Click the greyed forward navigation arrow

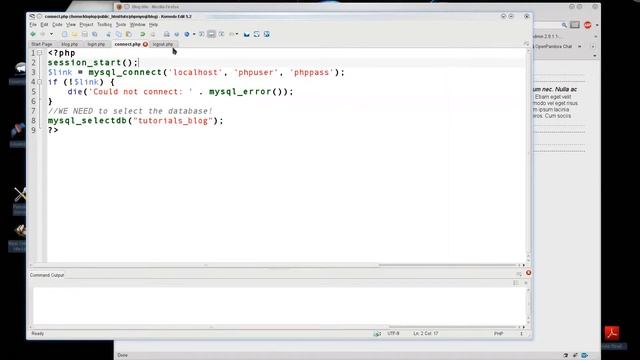42,34
